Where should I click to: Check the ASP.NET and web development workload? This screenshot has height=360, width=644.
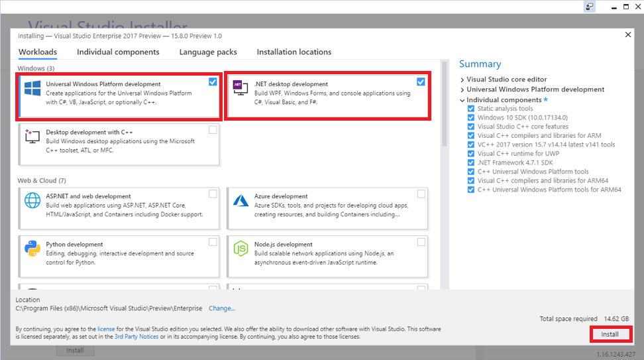(213, 194)
